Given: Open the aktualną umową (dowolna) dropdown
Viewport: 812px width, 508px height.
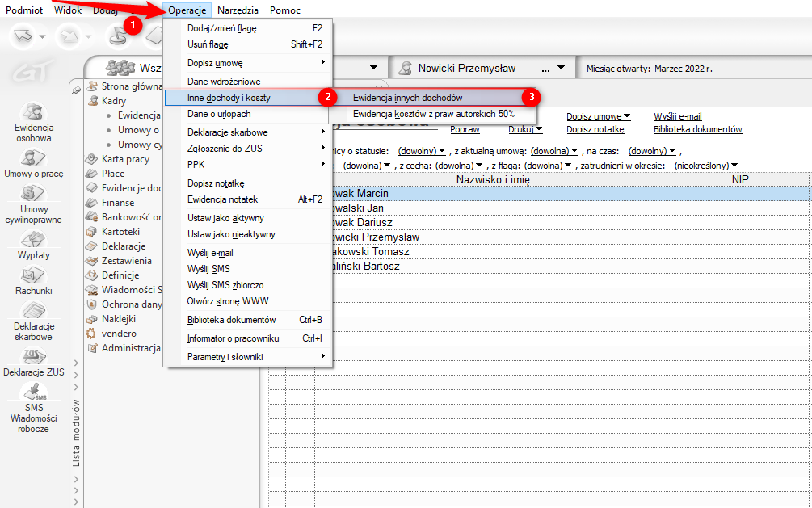Looking at the screenshot, I should tap(554, 151).
